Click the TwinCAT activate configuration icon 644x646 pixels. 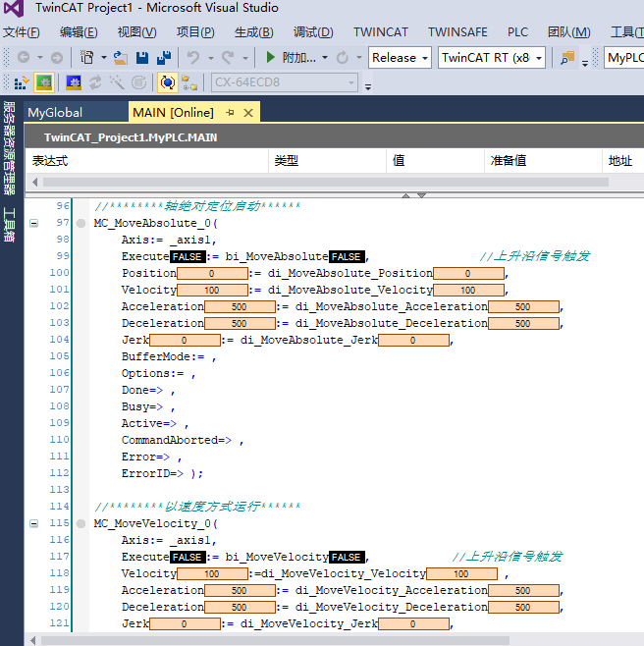[22, 82]
